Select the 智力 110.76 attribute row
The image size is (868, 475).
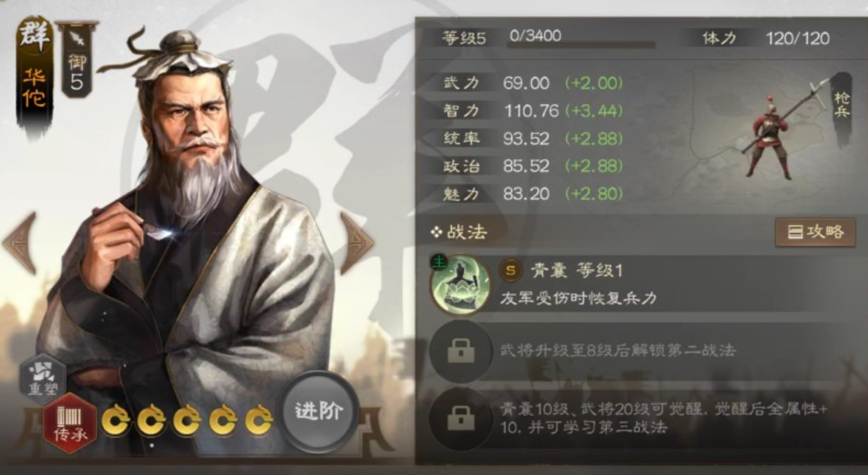pyautogui.click(x=533, y=111)
